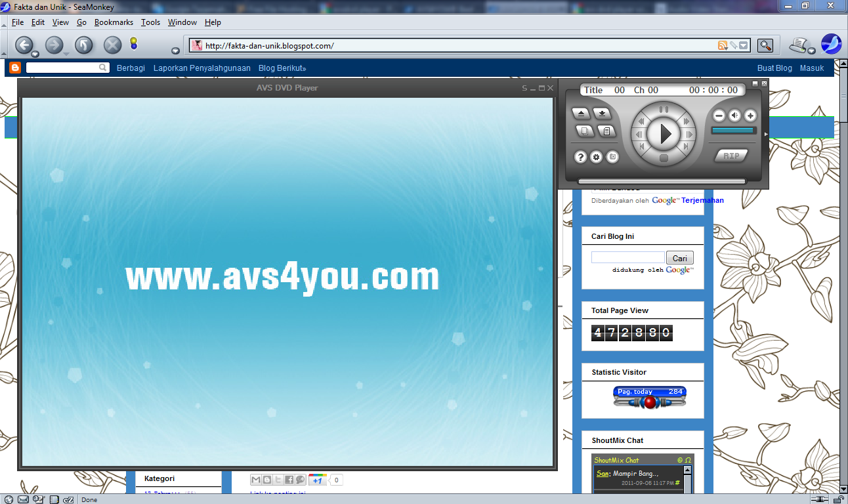Screen dimensions: 848x504
Task: Eject the disc in AVS DVD Player
Action: point(582,114)
